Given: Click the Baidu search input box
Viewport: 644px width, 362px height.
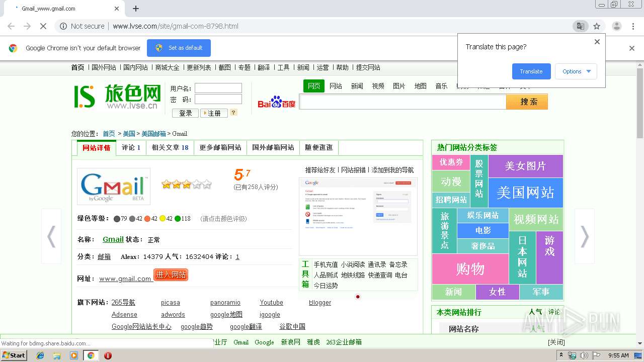Looking at the screenshot, I should coord(403,102).
